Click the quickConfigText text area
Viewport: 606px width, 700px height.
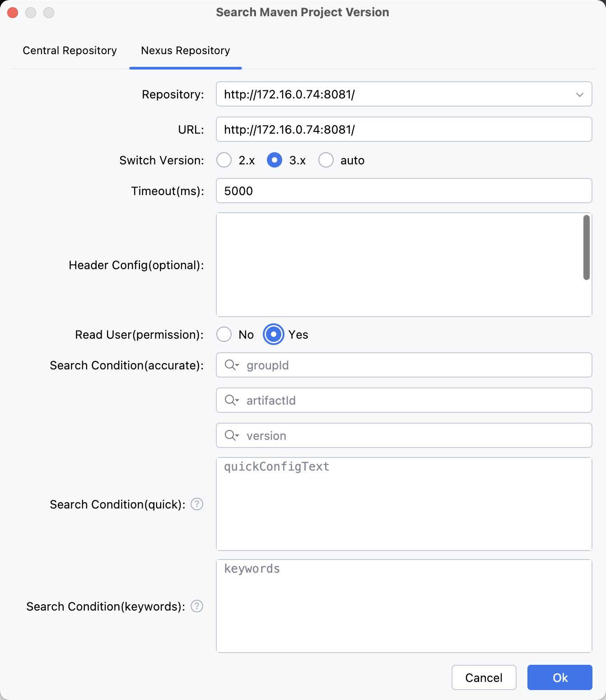404,504
